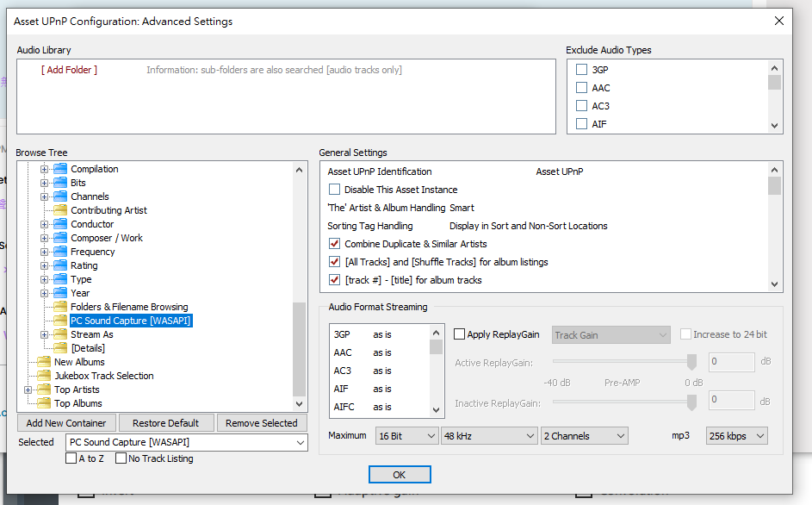Enable Disable This Asset Instance checkbox
This screenshot has width=812, height=505.
click(x=335, y=190)
